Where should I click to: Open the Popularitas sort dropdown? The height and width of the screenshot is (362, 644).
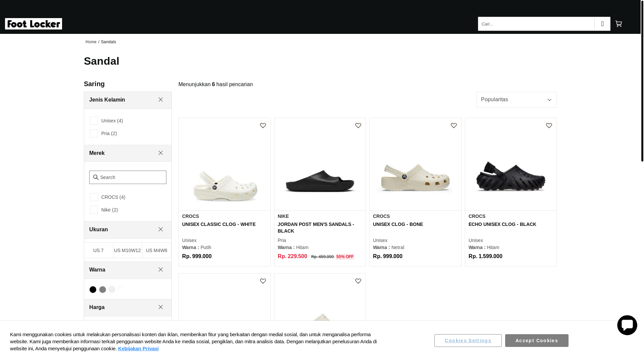(x=517, y=100)
